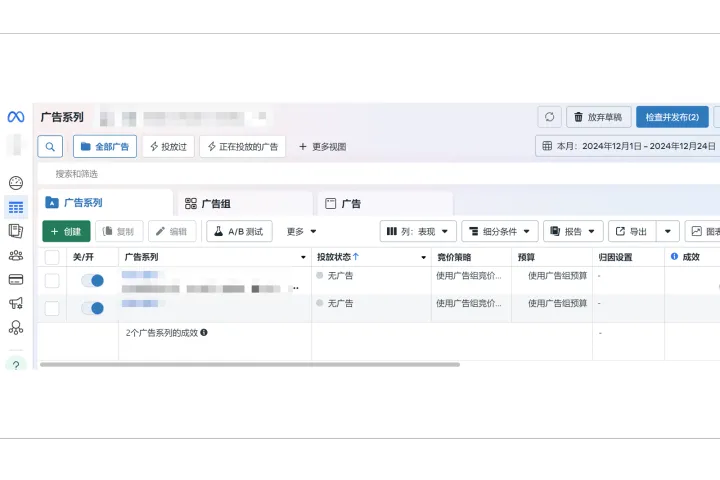Click the 放弃草稿 trash button
This screenshot has height=480, width=720.
tap(598, 117)
